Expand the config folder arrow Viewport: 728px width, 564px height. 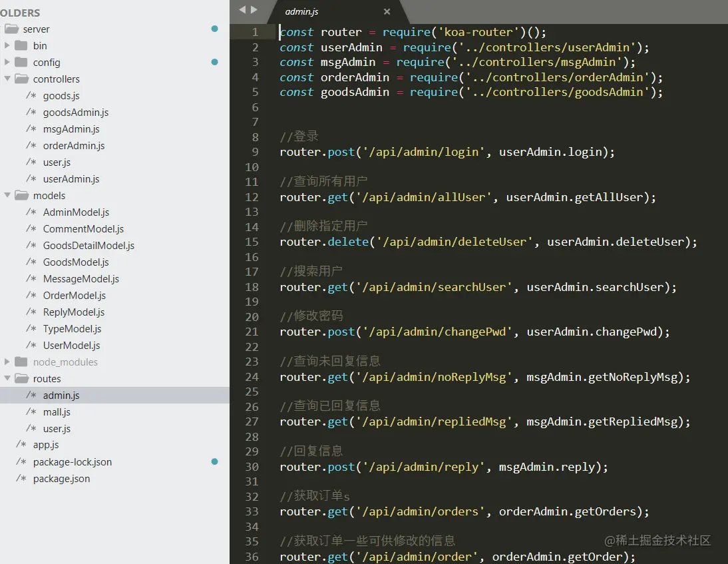click(7, 62)
